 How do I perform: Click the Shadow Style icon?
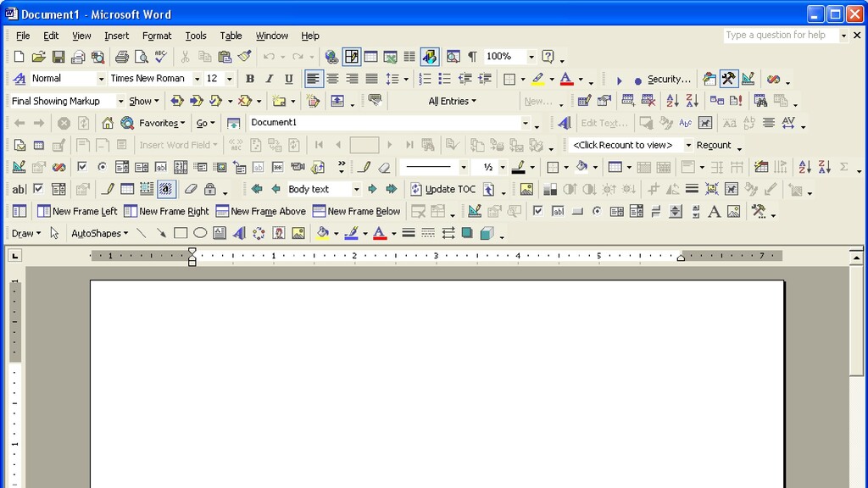(467, 234)
